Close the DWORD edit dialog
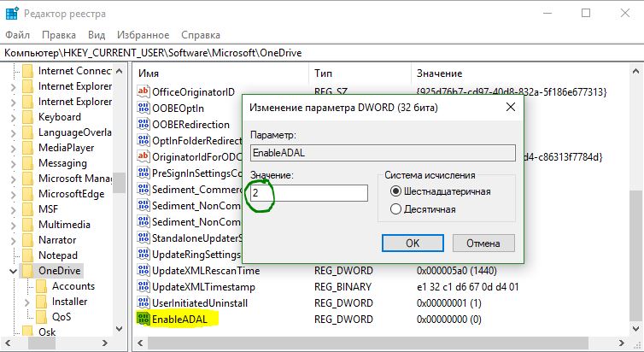This screenshot has height=352, width=644. pos(511,107)
